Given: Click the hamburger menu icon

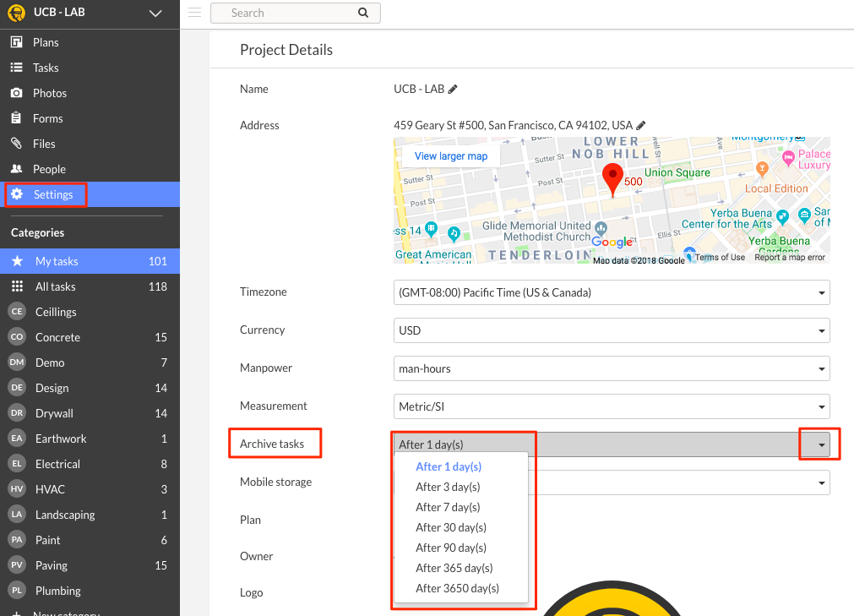Looking at the screenshot, I should click(194, 13).
